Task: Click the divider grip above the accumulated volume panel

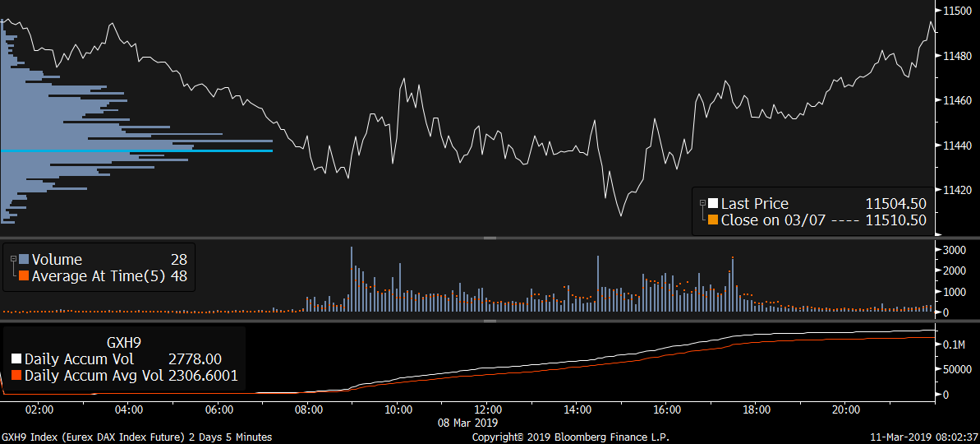Action: pos(490,321)
